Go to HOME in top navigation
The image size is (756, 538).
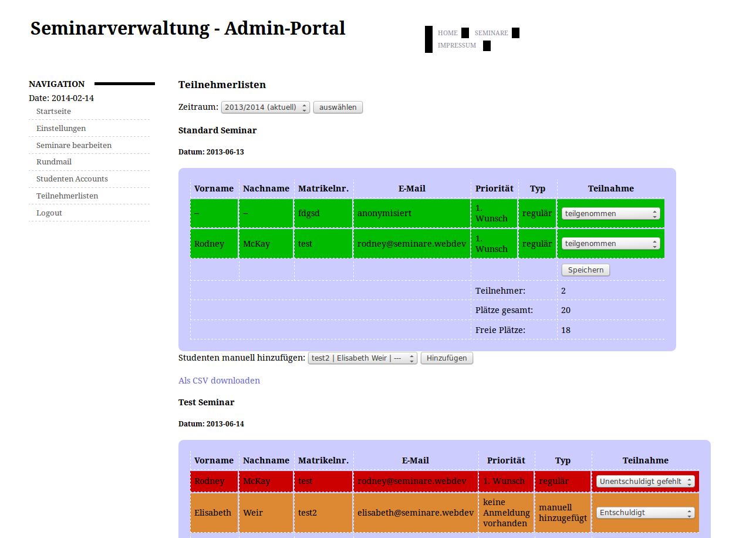(447, 33)
